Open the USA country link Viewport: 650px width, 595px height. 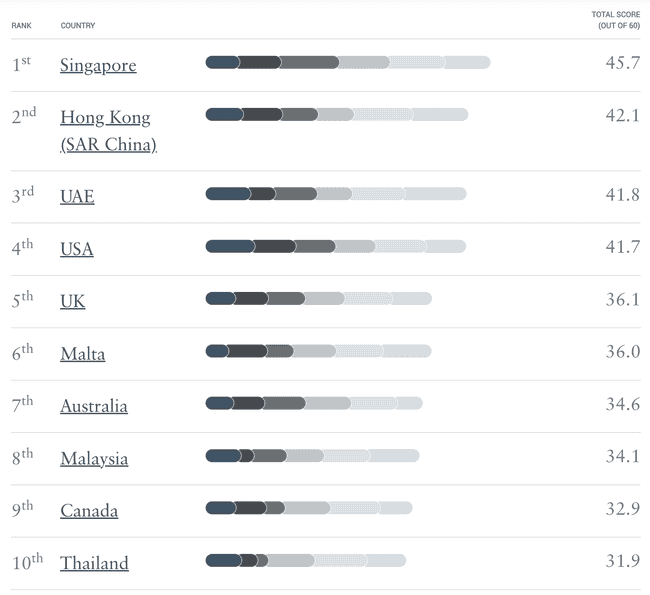pos(77,249)
